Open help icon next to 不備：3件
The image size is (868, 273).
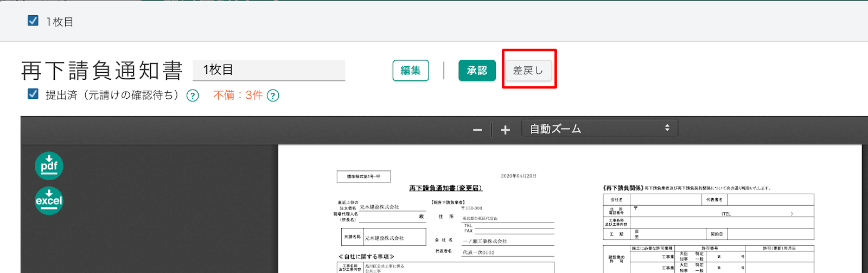[273, 96]
